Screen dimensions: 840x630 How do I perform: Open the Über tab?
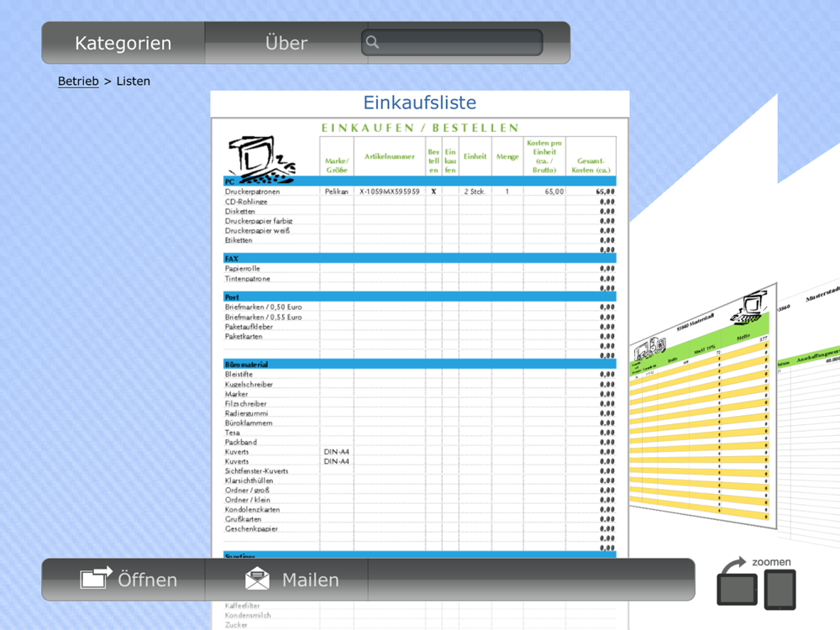tap(286, 43)
